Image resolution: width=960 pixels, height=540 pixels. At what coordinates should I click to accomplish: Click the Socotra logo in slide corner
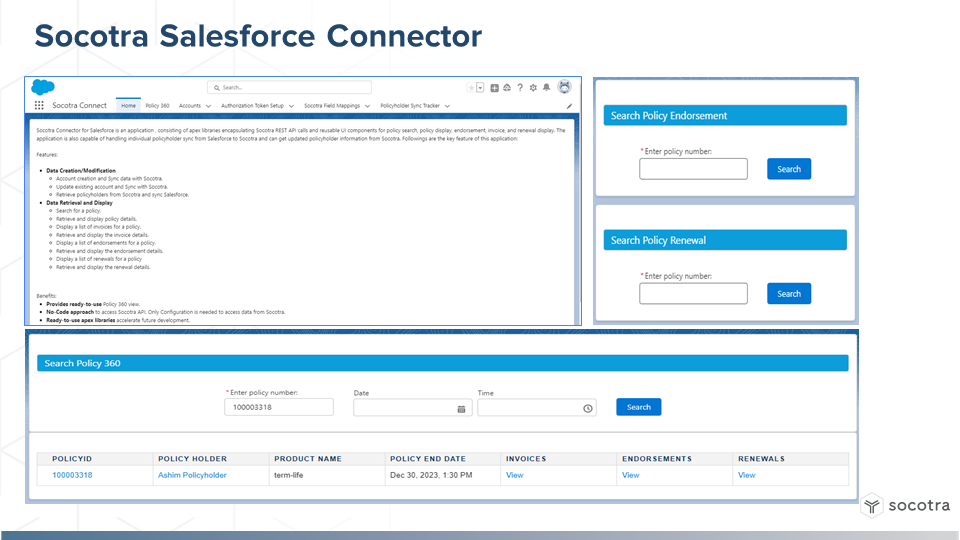[906, 505]
